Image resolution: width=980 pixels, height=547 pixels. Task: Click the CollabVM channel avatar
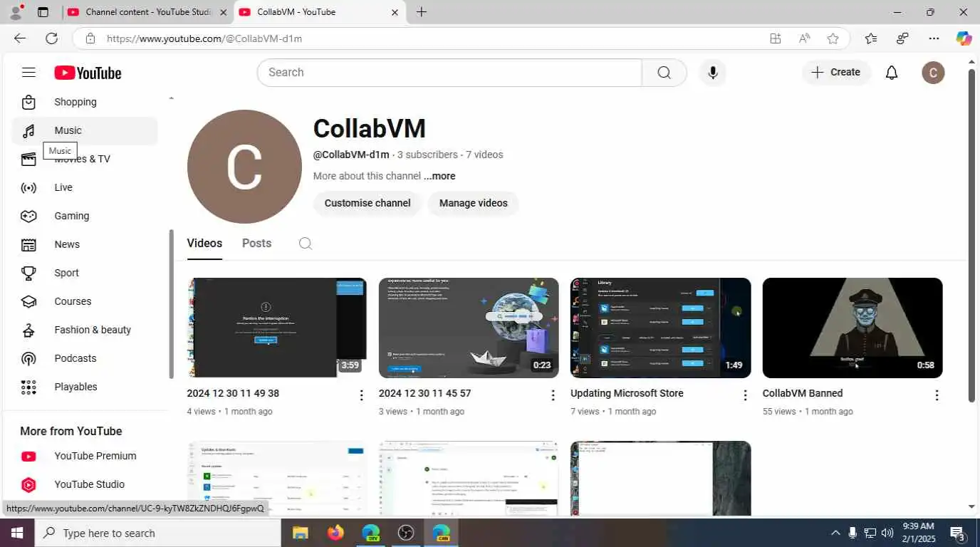point(244,167)
